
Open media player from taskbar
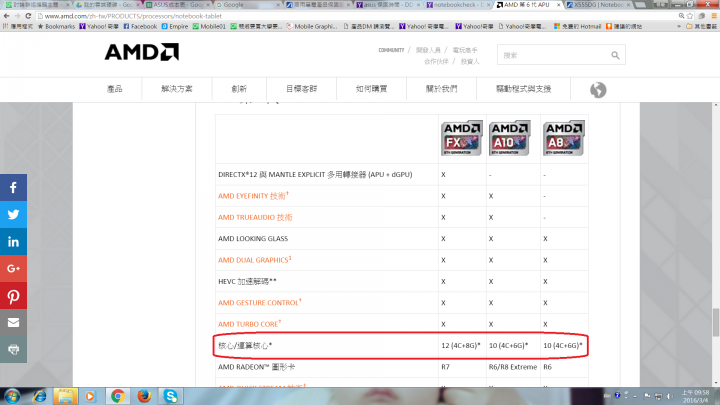[x=90, y=396]
